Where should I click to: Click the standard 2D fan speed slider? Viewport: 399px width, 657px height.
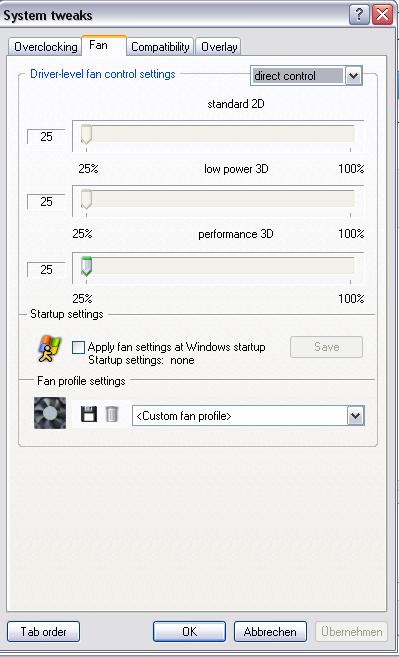tap(218, 136)
